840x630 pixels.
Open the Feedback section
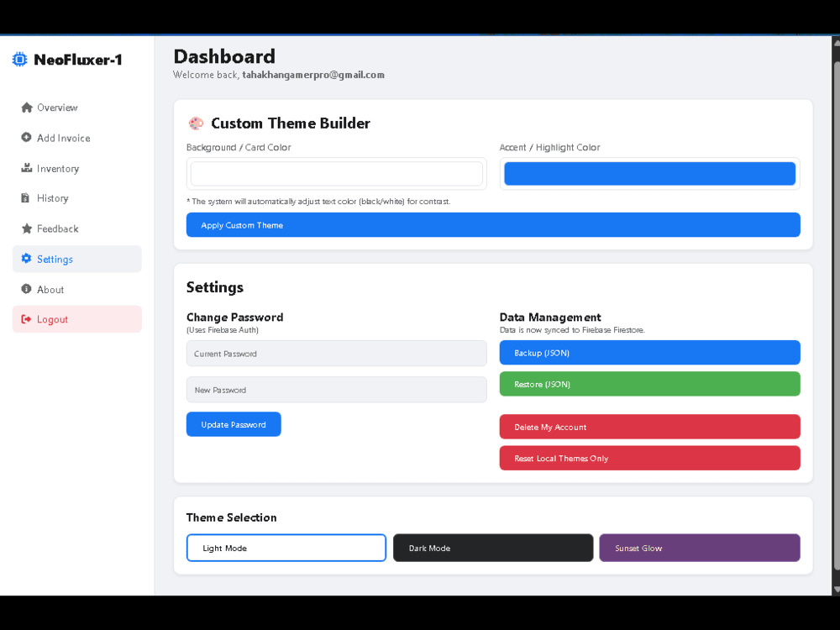click(x=77, y=228)
